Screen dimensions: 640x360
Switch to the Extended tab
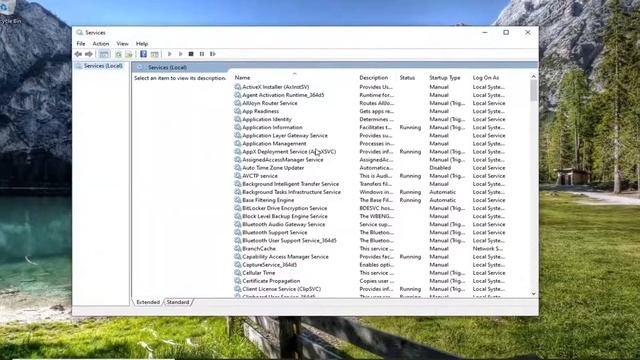tap(148, 302)
